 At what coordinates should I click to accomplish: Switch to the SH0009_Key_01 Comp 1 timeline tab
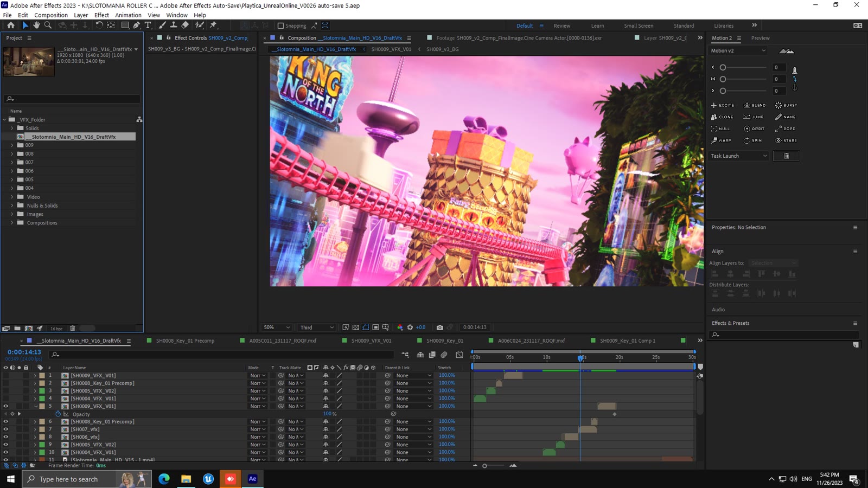point(627,341)
